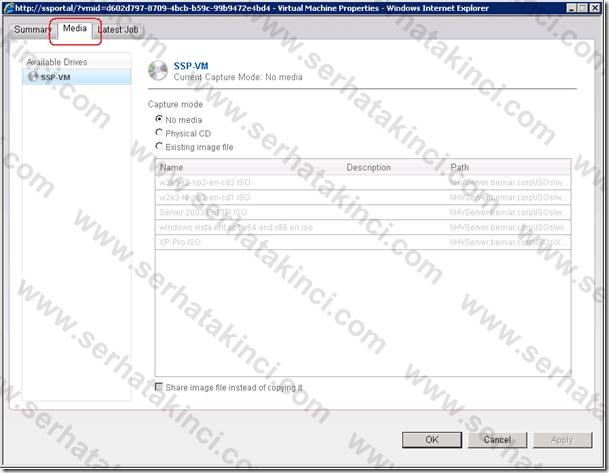This screenshot has width=609, height=473.
Task: Click the Internet Explorer icon in title bar
Action: click(x=9, y=8)
